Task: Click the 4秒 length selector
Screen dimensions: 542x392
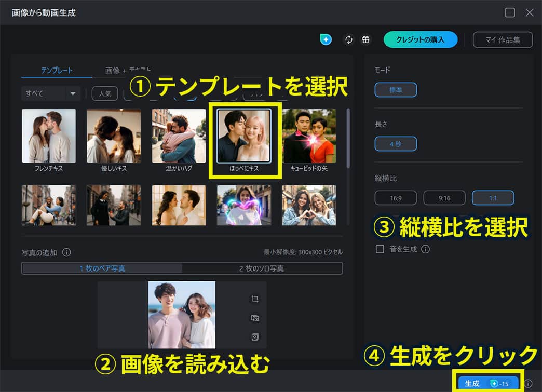Action: pyautogui.click(x=396, y=144)
